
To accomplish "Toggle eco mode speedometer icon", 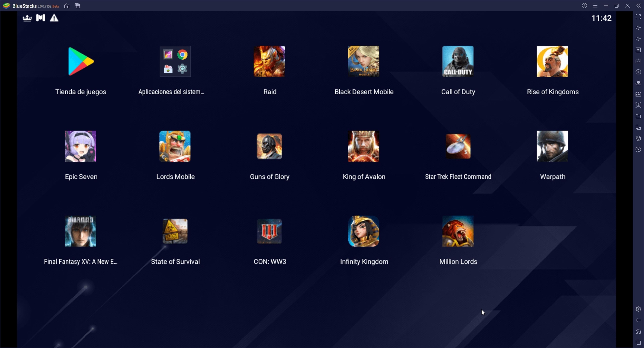I will 638,149.
